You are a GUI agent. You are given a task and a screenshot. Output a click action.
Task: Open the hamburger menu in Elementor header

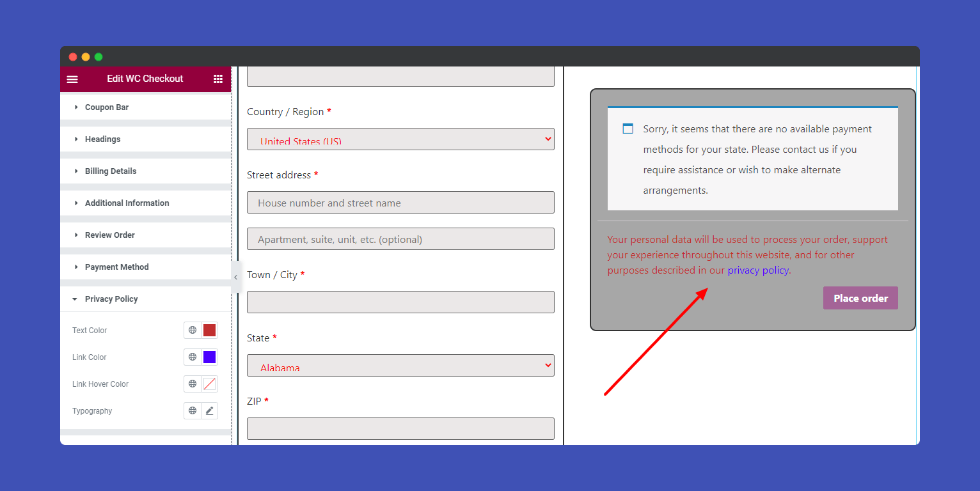[x=72, y=79]
